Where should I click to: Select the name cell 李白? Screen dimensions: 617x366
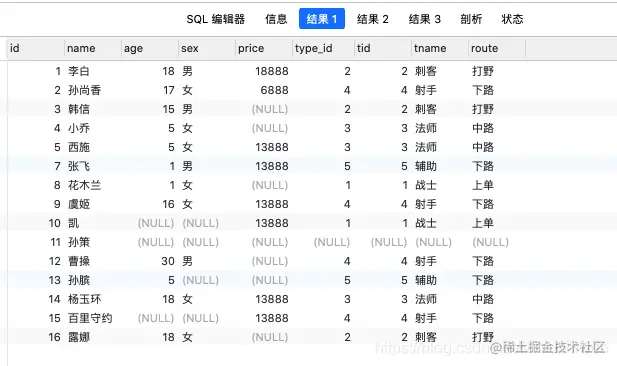[79, 71]
